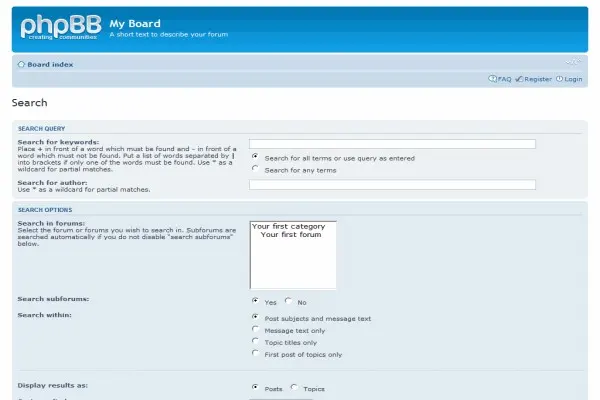Click the Login power icon
This screenshot has width=600, height=400.
560,79
